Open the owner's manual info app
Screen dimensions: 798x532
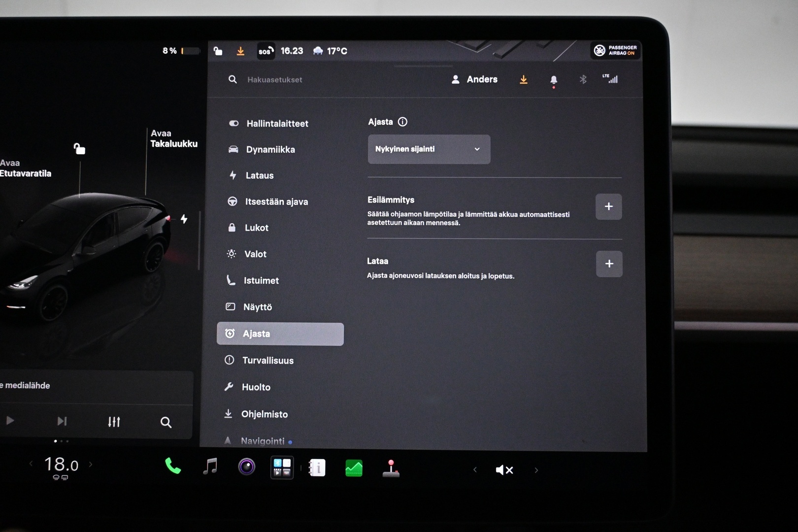pyautogui.click(x=317, y=468)
